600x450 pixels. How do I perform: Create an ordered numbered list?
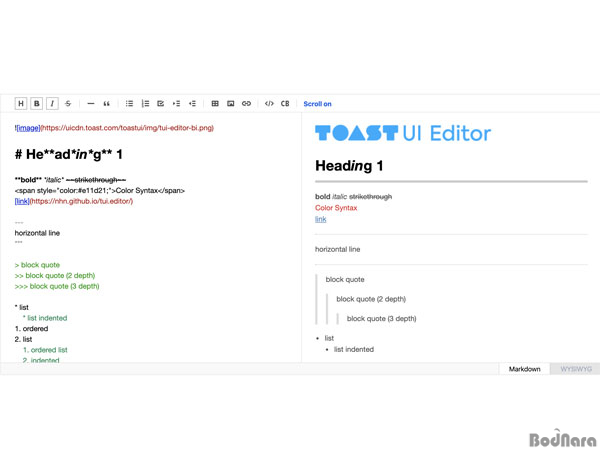point(145,103)
